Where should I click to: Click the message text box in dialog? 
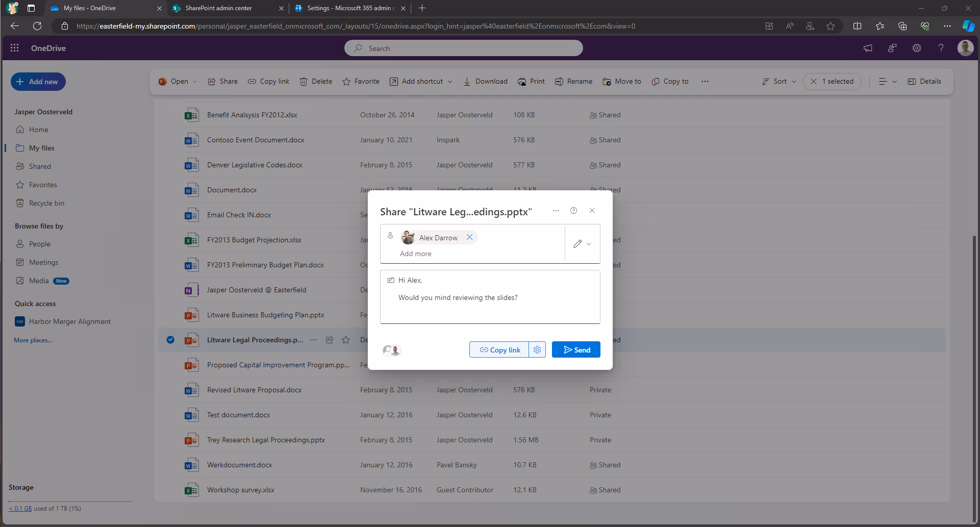[x=490, y=297]
